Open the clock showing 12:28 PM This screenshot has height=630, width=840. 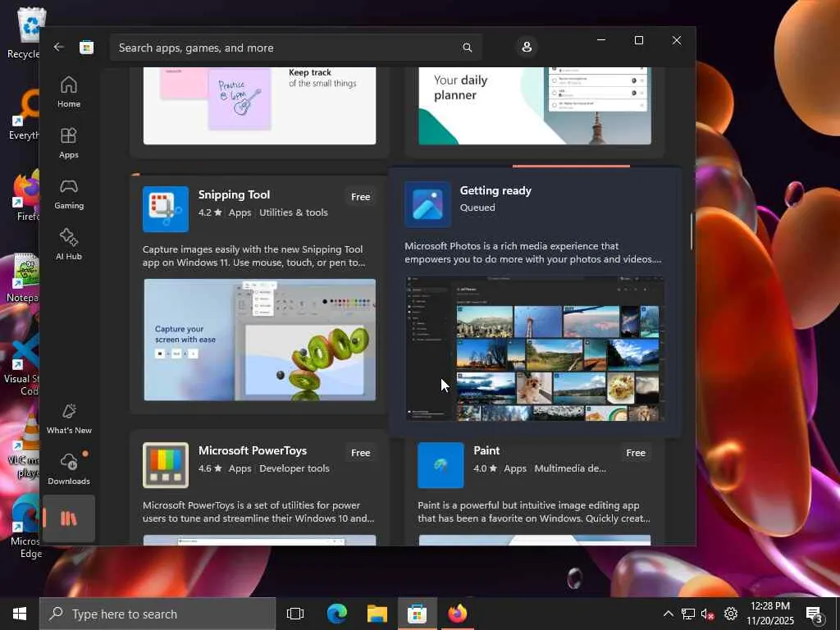tap(770, 614)
